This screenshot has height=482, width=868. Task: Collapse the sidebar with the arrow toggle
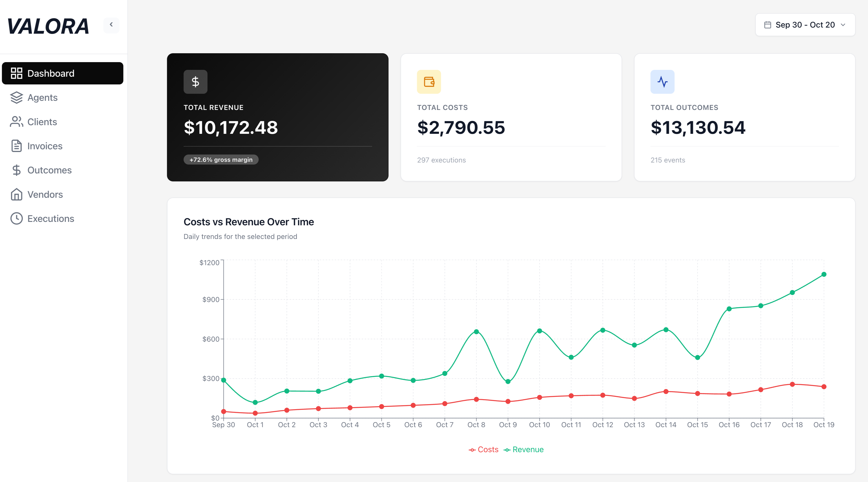(111, 25)
